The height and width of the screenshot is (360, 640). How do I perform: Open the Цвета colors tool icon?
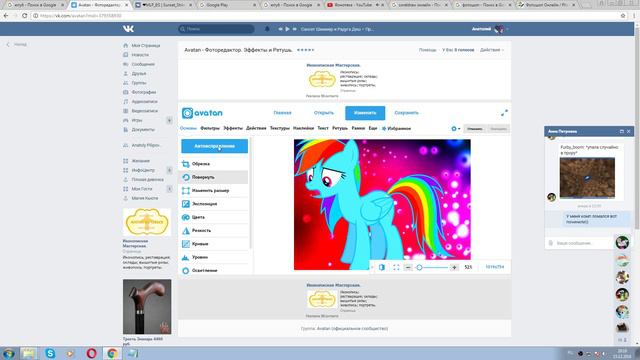(x=186, y=217)
